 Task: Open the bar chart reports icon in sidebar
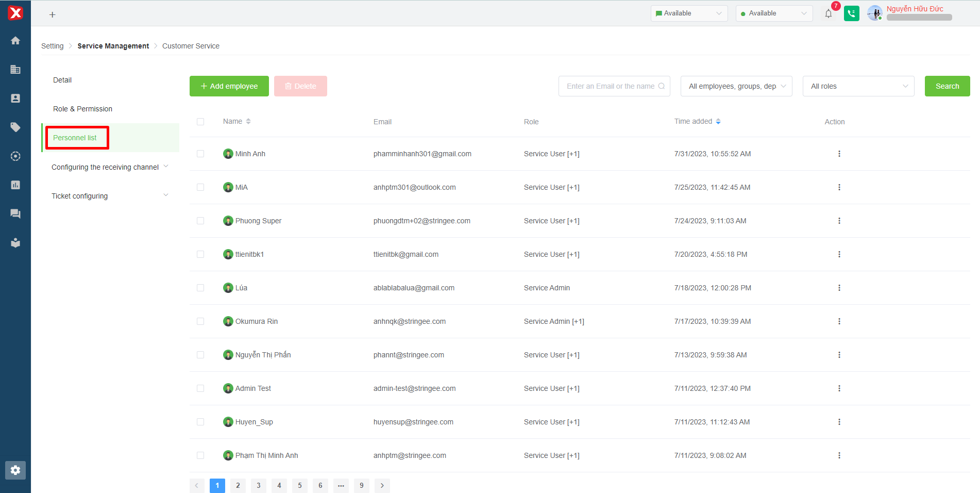(15, 185)
